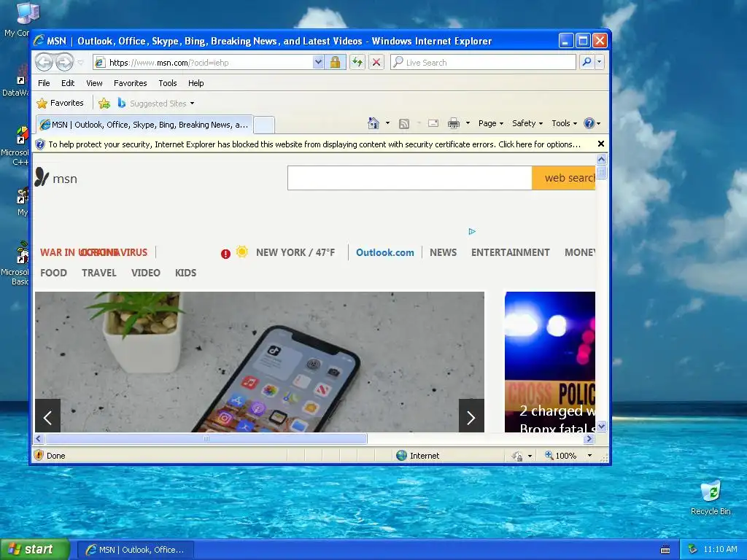Open the Help menu
This screenshot has width=747, height=560.
196,83
